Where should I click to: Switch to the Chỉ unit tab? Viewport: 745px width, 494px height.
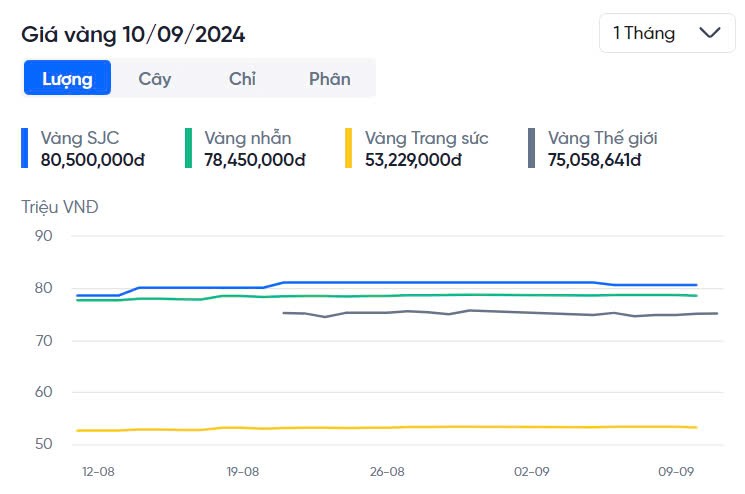click(242, 79)
